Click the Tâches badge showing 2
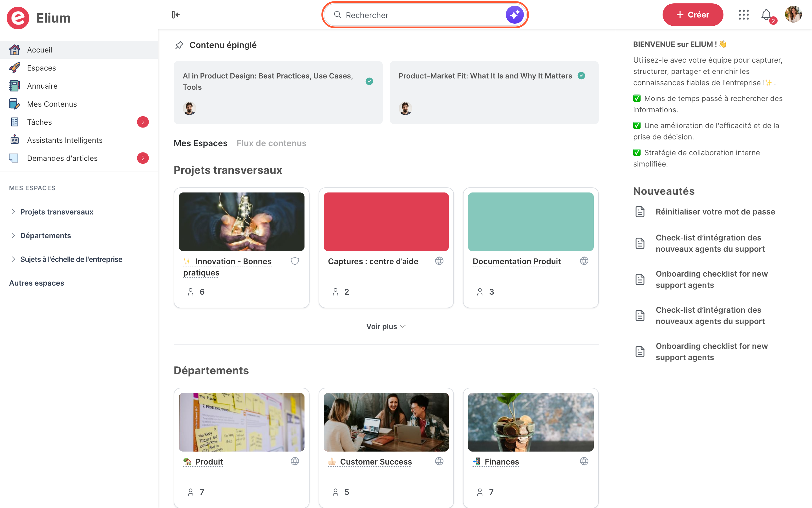Image resolution: width=812 pixels, height=508 pixels. pos(143,122)
